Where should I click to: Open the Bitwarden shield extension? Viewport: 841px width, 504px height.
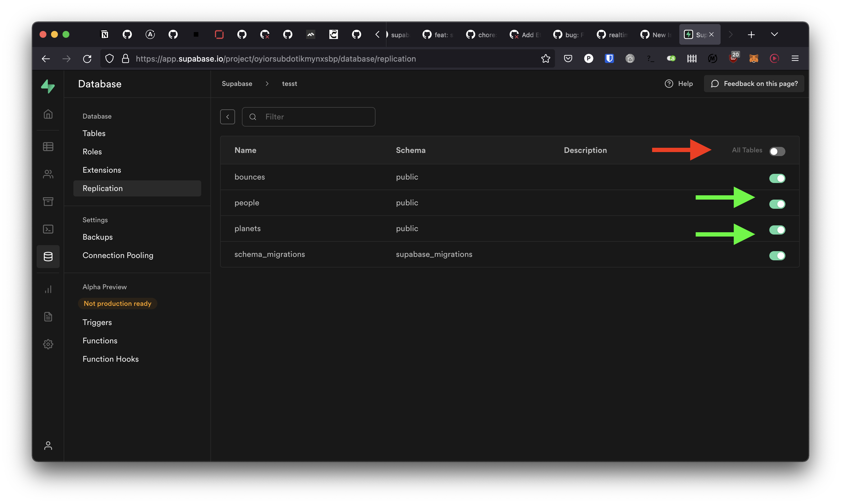point(609,59)
